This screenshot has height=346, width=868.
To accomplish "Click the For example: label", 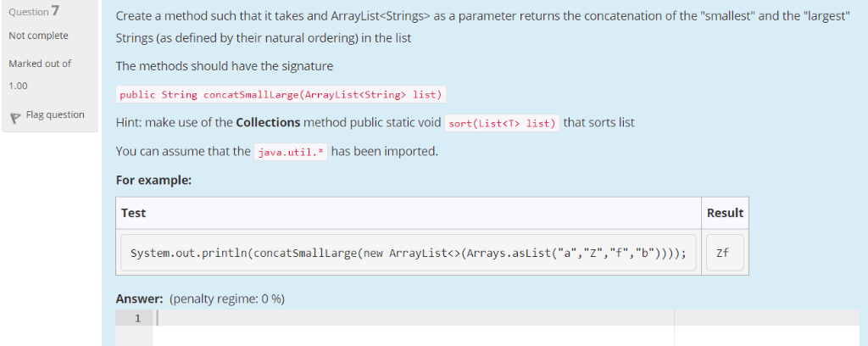I will [x=154, y=181].
